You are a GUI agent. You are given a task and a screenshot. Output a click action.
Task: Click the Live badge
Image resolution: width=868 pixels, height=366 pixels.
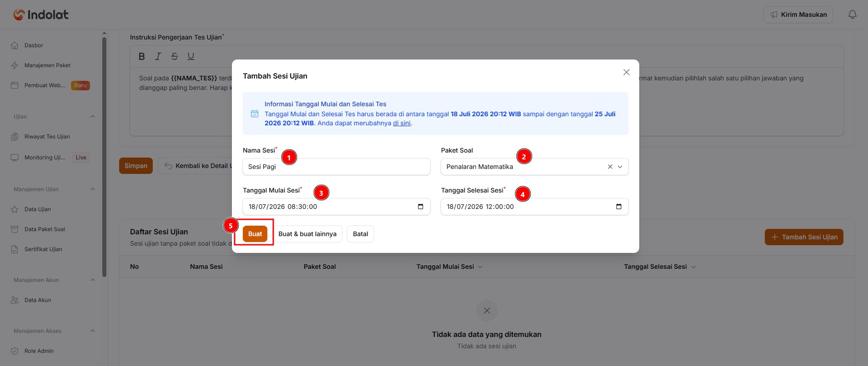pyautogui.click(x=81, y=158)
